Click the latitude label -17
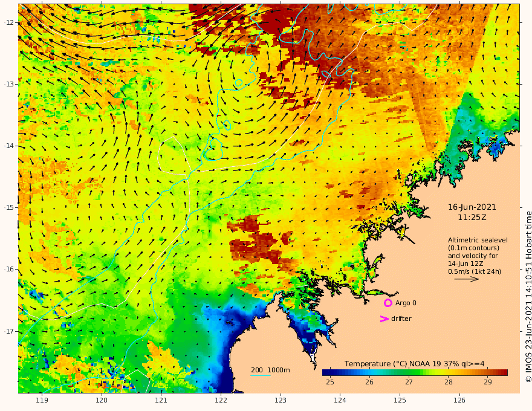Viewport: 532px width, 411px height. [x=9, y=331]
